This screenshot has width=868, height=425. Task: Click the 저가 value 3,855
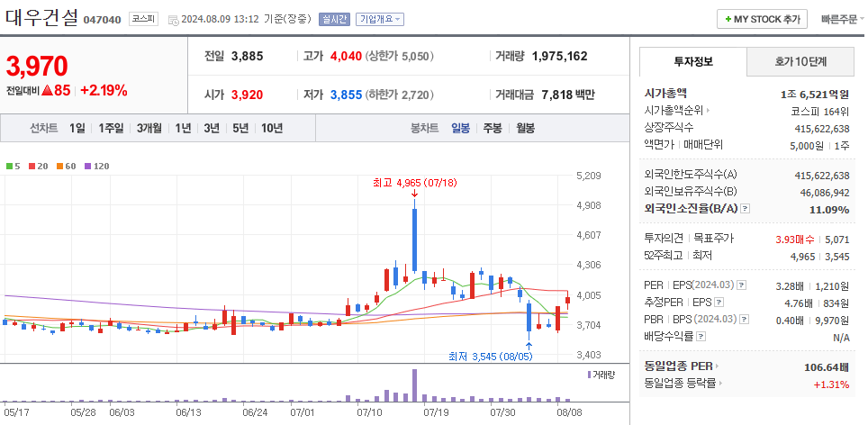[x=346, y=95]
